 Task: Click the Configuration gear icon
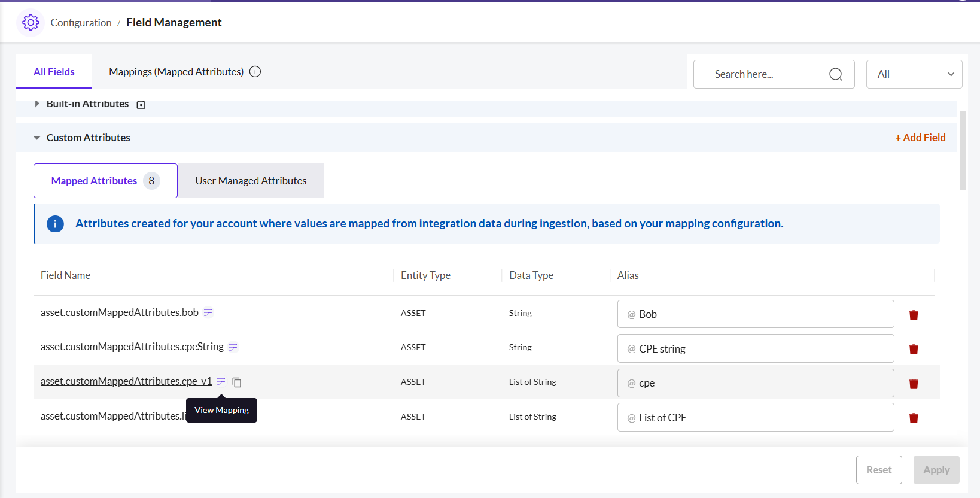pyautogui.click(x=31, y=23)
